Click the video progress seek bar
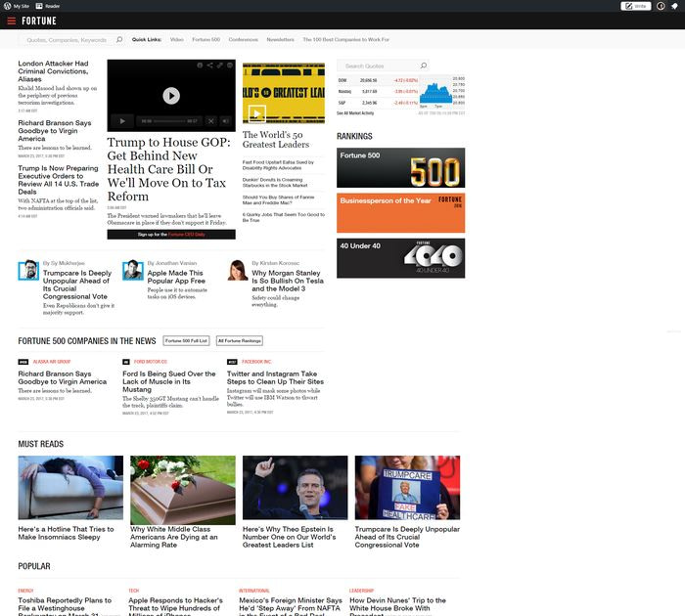Image resolution: width=685 pixels, height=616 pixels. [169, 121]
